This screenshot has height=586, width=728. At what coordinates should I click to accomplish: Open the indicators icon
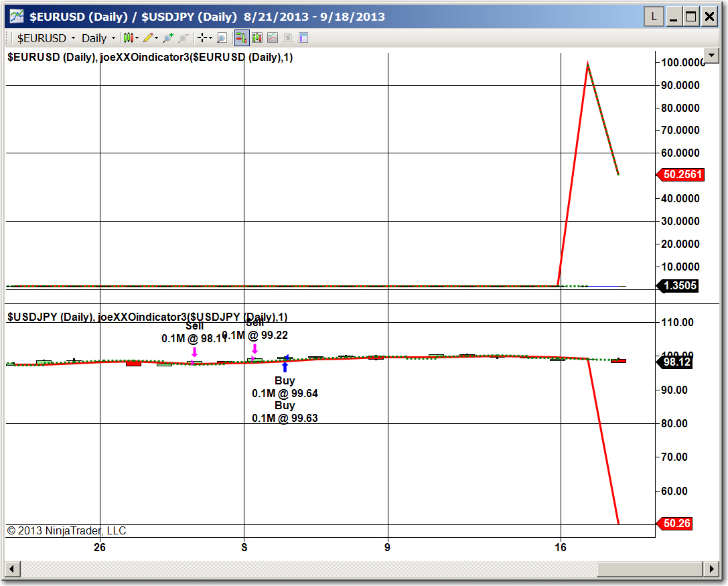click(x=273, y=38)
